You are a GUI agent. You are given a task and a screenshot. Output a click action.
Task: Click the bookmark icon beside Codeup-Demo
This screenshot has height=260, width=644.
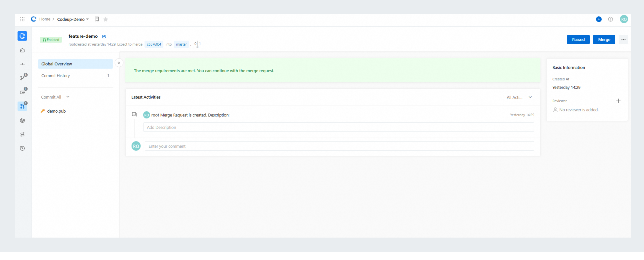96,19
